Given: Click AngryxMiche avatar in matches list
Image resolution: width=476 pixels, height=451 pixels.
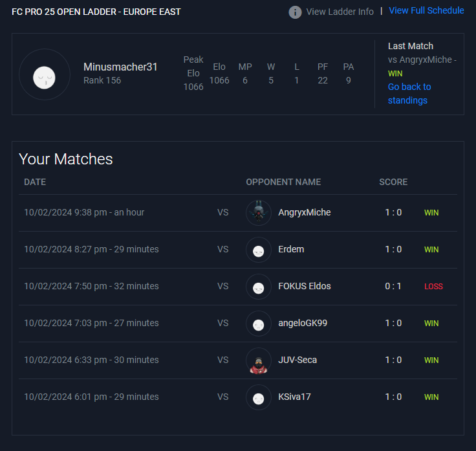Looking at the screenshot, I should point(258,213).
